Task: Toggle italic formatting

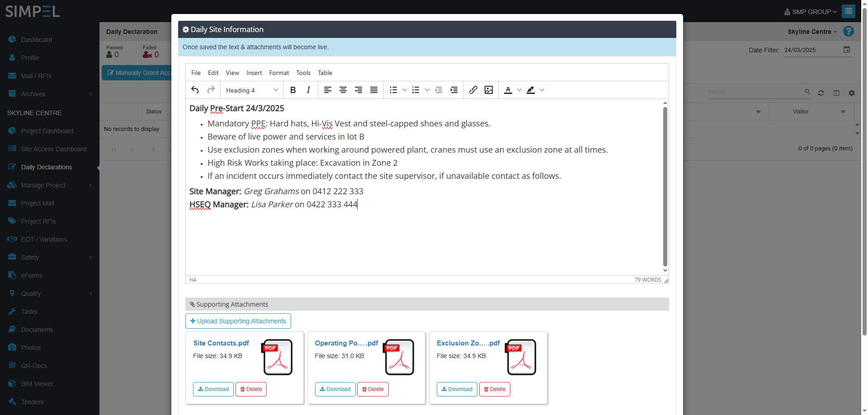Action: [308, 90]
